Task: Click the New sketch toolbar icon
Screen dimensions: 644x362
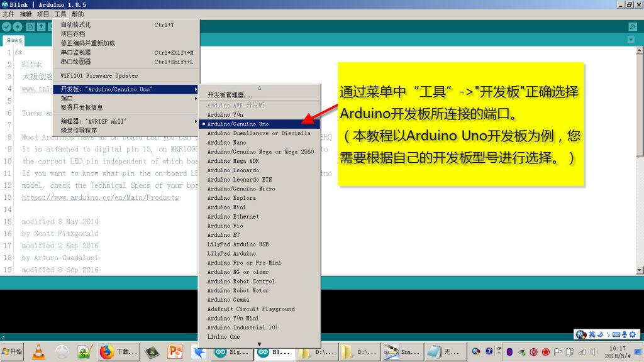Action: point(30,26)
